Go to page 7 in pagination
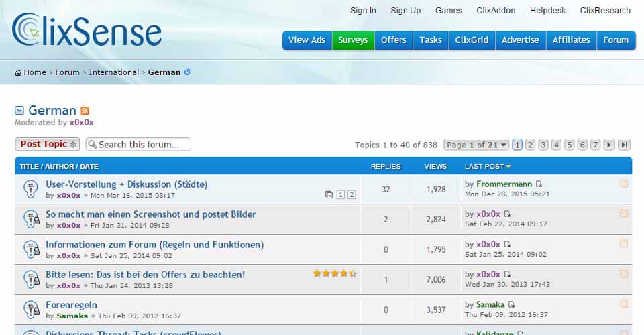644x335 pixels. pyautogui.click(x=595, y=145)
